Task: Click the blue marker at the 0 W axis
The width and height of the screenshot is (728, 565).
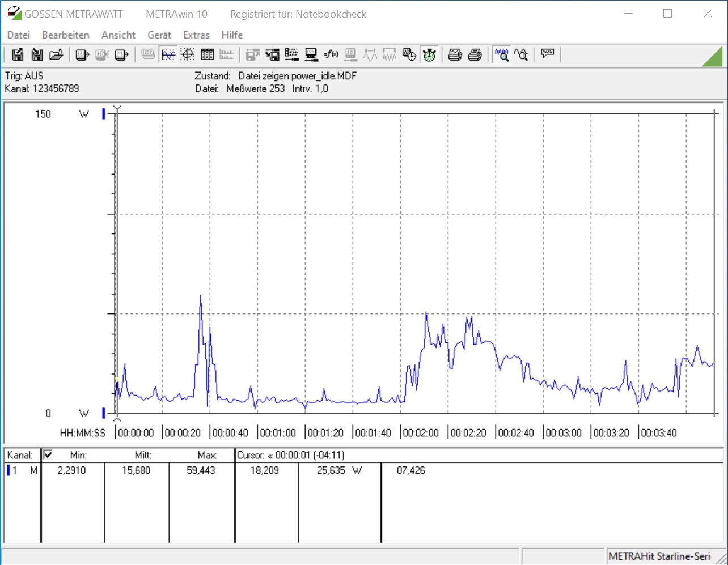Action: (104, 413)
